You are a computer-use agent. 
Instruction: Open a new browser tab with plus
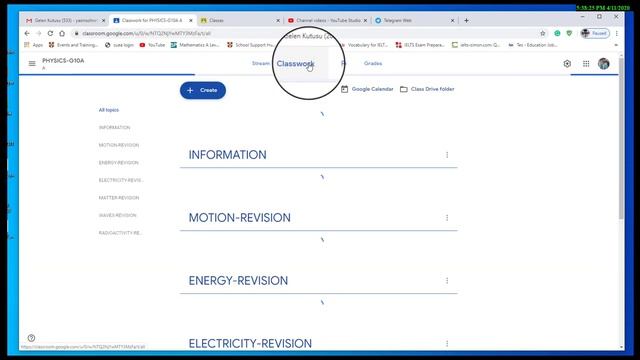click(x=466, y=20)
